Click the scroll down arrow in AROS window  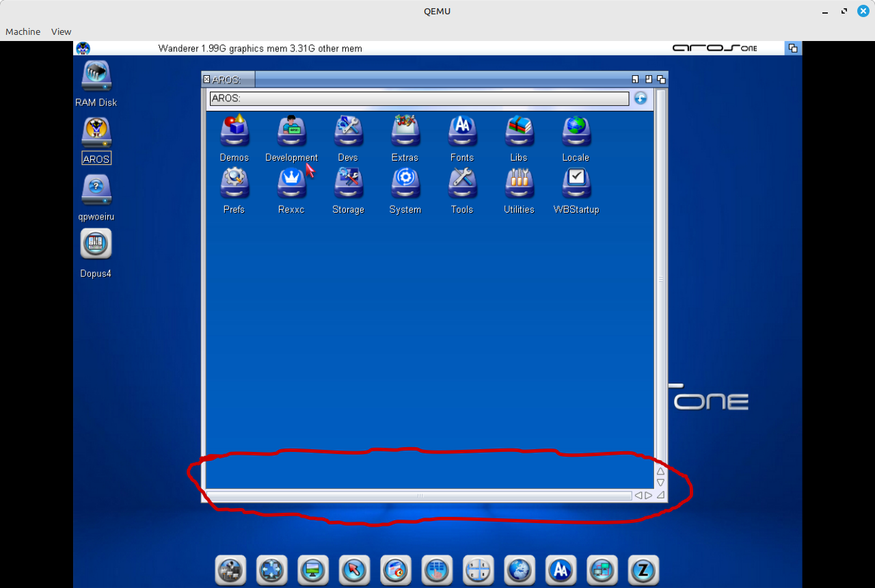660,483
